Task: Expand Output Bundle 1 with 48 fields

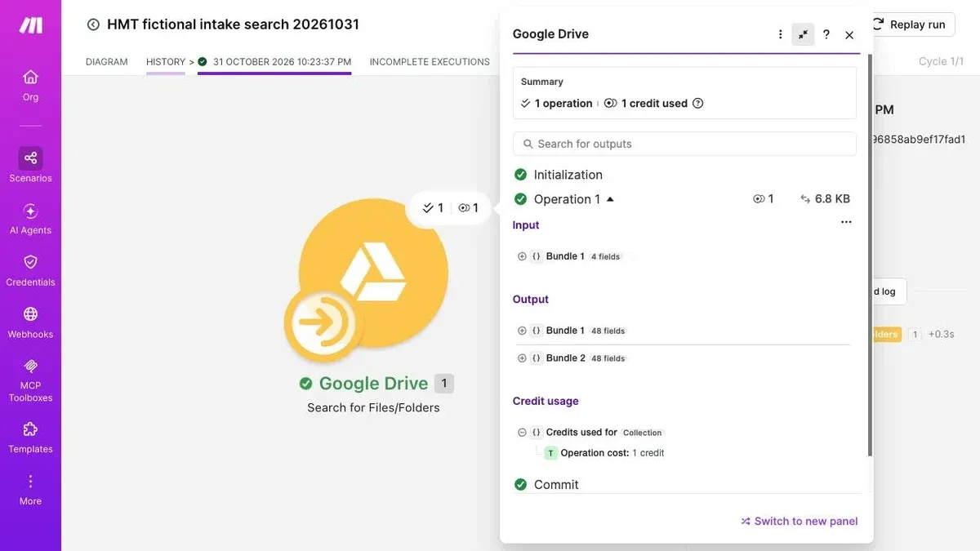Action: 522,331
